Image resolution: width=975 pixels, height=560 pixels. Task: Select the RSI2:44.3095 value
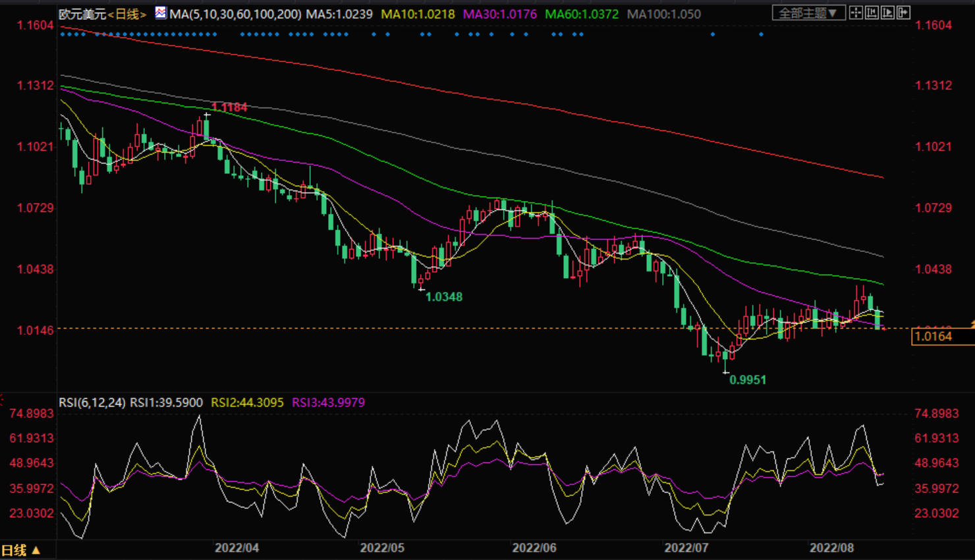coord(247,402)
